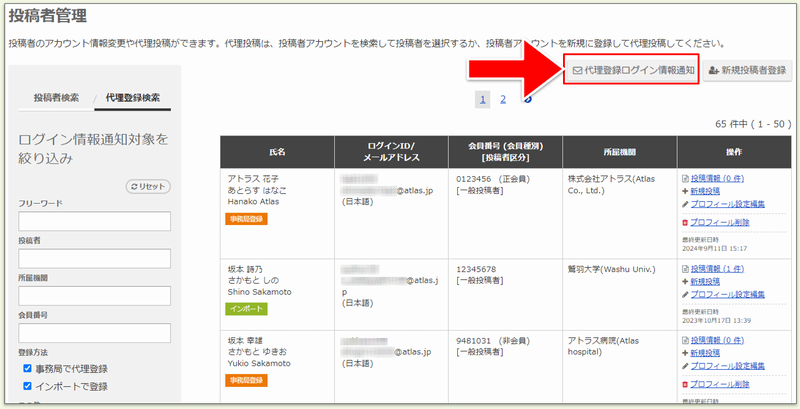This screenshot has width=800, height=409.
Task: Click the name 坂本 詩乃
Action: [x=245, y=269]
